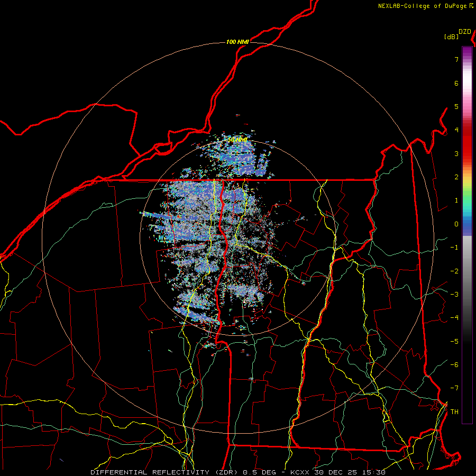Click the 1 dB tick label on the scale
Image resolution: width=476 pixels, height=476 pixels.
[x=456, y=200]
